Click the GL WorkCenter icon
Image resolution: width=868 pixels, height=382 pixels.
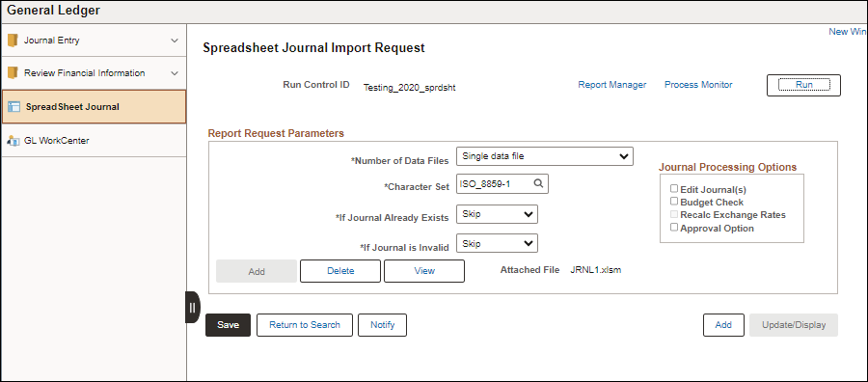[x=14, y=141]
